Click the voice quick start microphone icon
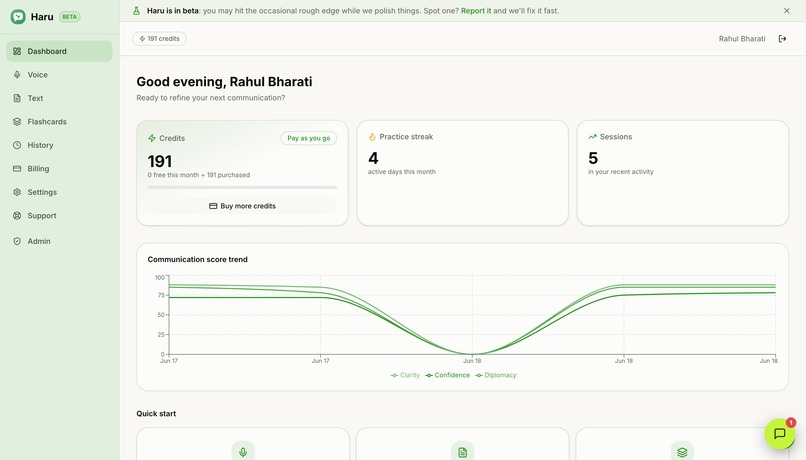 point(243,452)
